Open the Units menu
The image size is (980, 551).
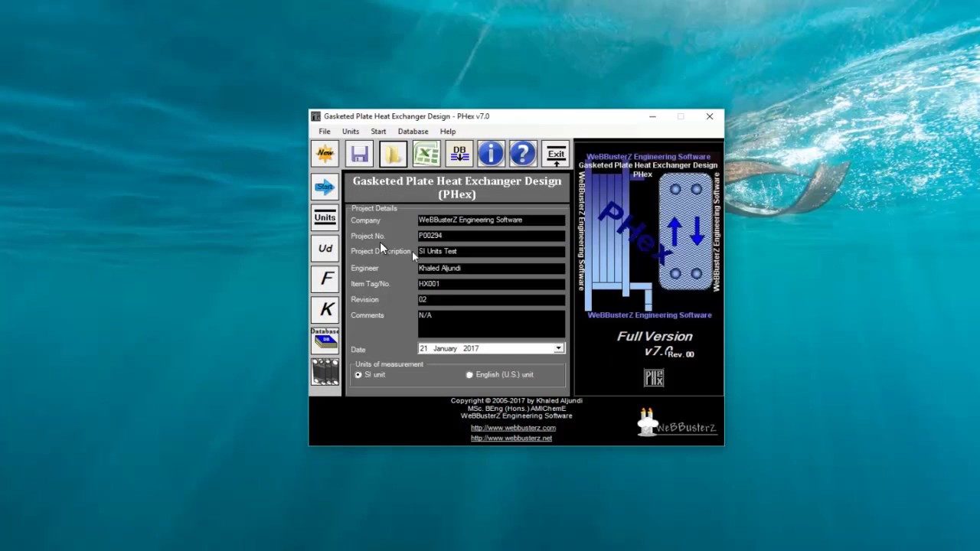(351, 132)
